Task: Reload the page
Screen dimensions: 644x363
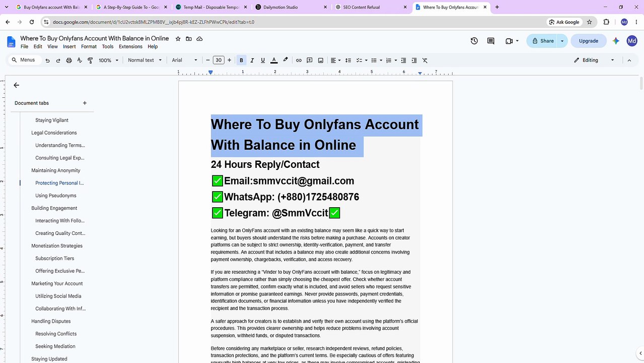Action: coord(32,22)
